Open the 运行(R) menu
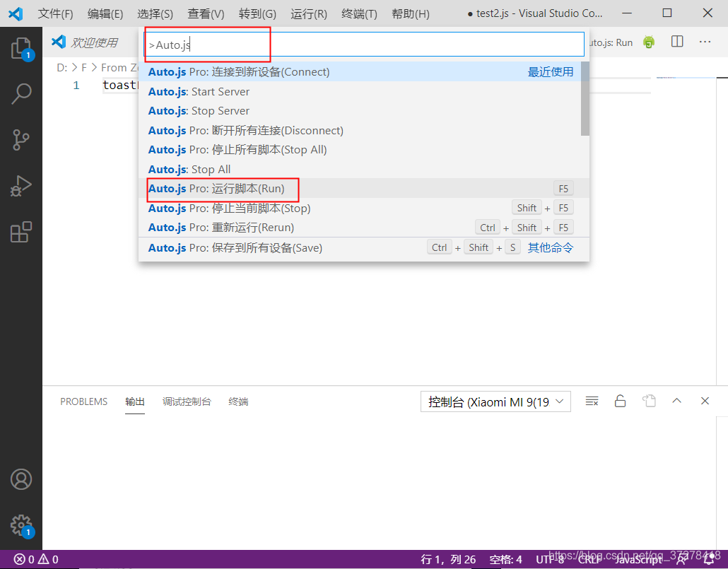Screen dimensions: 728x569 pyautogui.click(x=309, y=14)
